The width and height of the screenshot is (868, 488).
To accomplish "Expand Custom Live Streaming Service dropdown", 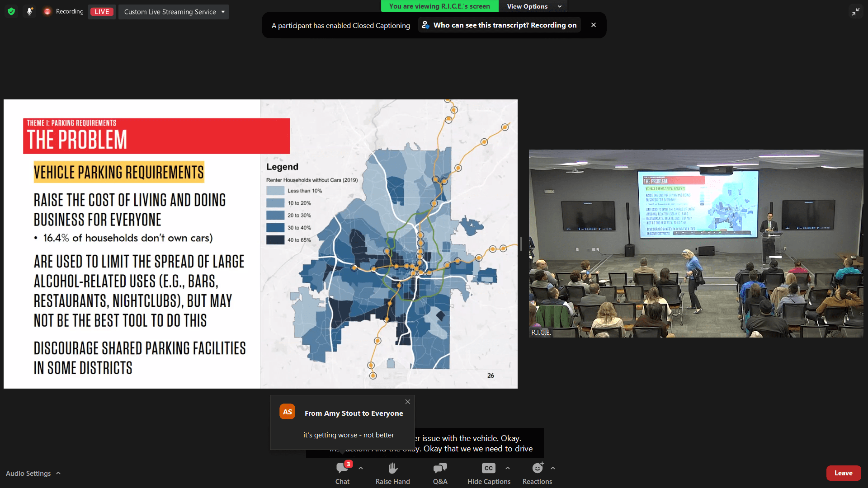I will point(174,12).
